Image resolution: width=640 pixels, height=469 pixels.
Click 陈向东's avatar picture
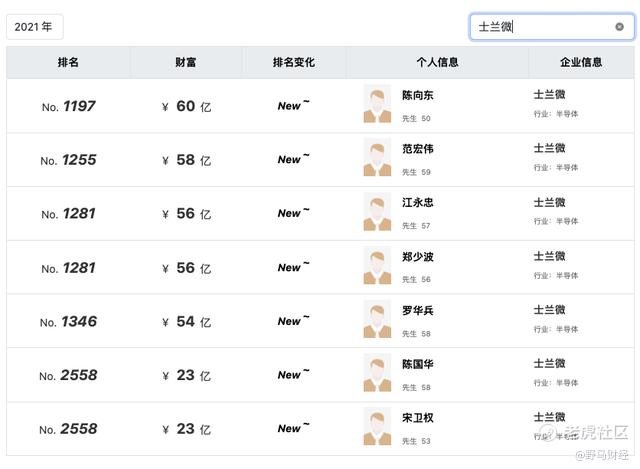click(377, 105)
